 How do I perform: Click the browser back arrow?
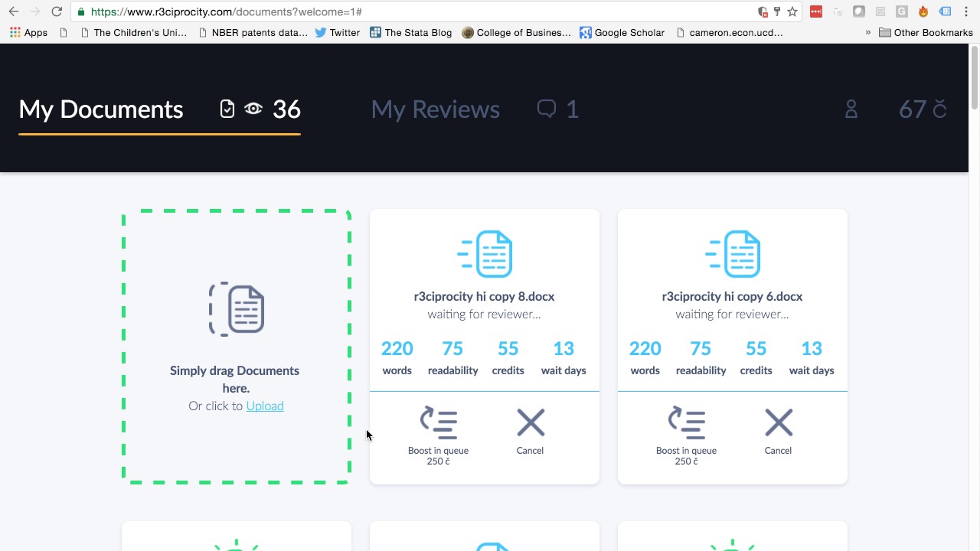pos(14,11)
